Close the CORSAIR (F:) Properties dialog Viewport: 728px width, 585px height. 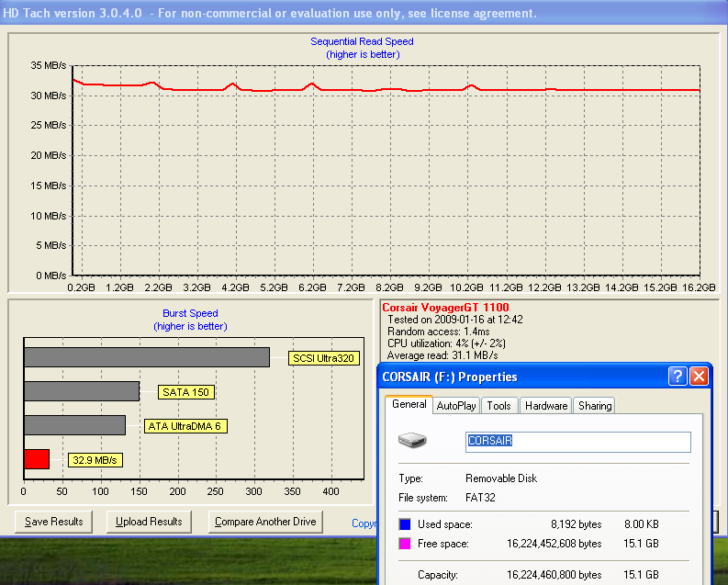[x=699, y=377]
